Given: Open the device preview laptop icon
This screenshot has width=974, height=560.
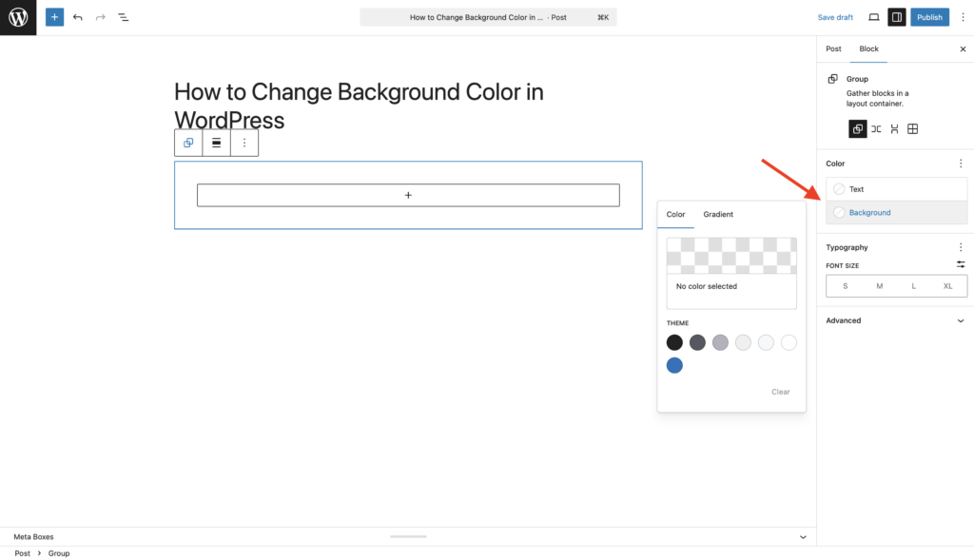Looking at the screenshot, I should point(874,17).
